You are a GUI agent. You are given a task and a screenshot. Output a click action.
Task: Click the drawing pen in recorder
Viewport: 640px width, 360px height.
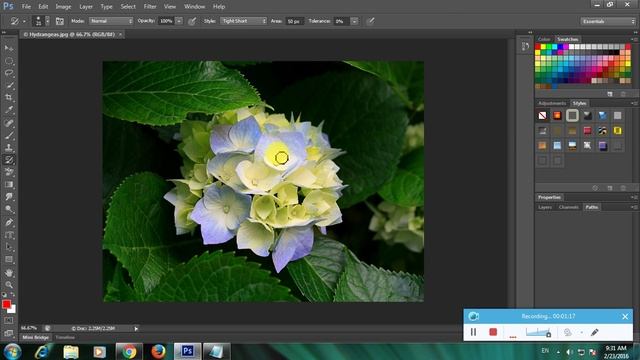595,332
